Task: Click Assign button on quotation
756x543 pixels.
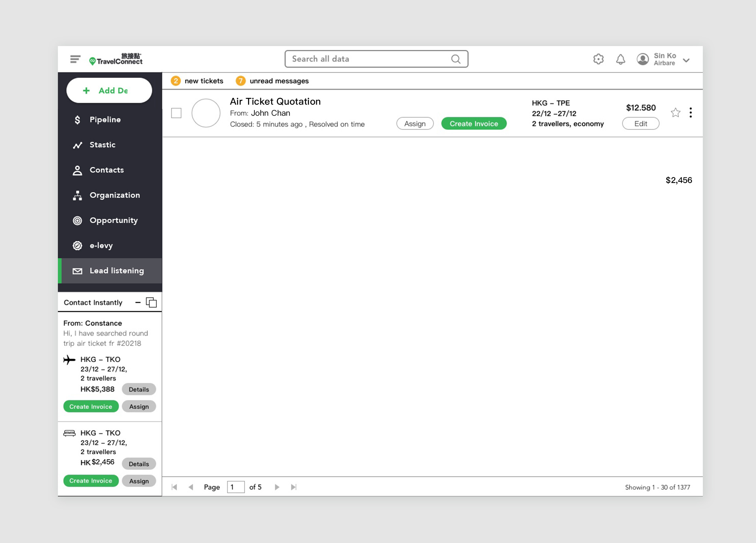Action: (x=414, y=123)
